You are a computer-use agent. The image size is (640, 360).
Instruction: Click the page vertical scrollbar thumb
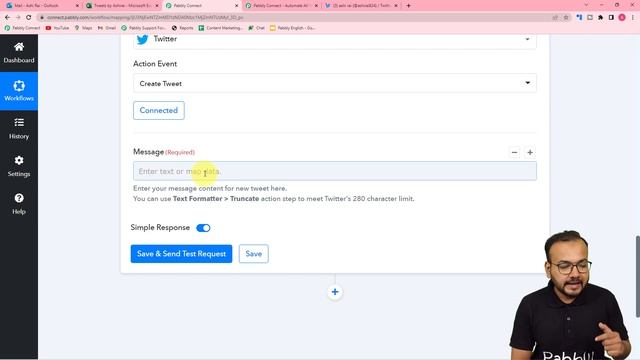point(638,276)
